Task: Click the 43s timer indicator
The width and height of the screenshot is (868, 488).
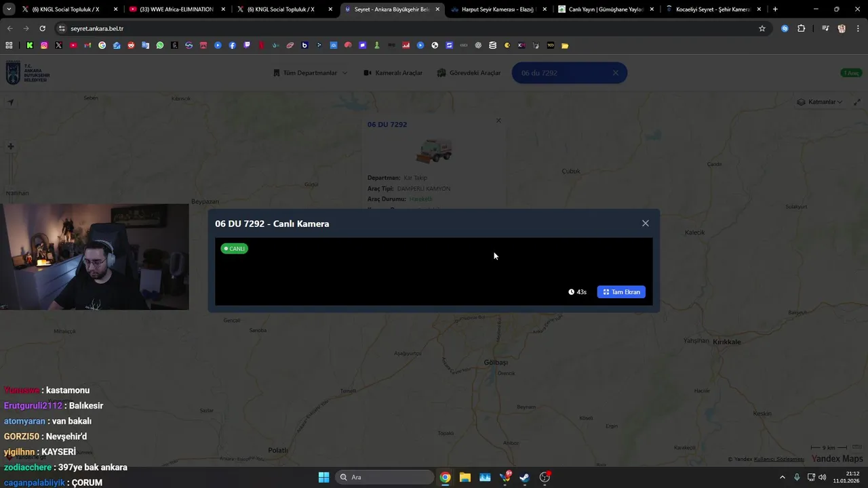Action: [577, 292]
